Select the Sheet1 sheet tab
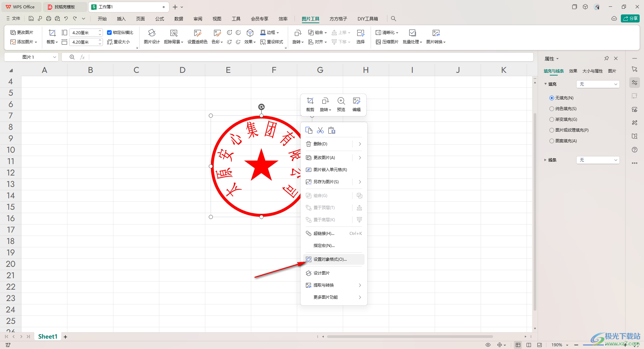644x349 pixels. [x=48, y=337]
